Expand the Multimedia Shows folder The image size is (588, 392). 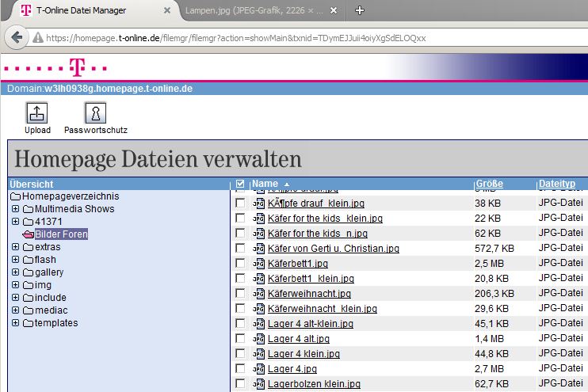point(15,209)
